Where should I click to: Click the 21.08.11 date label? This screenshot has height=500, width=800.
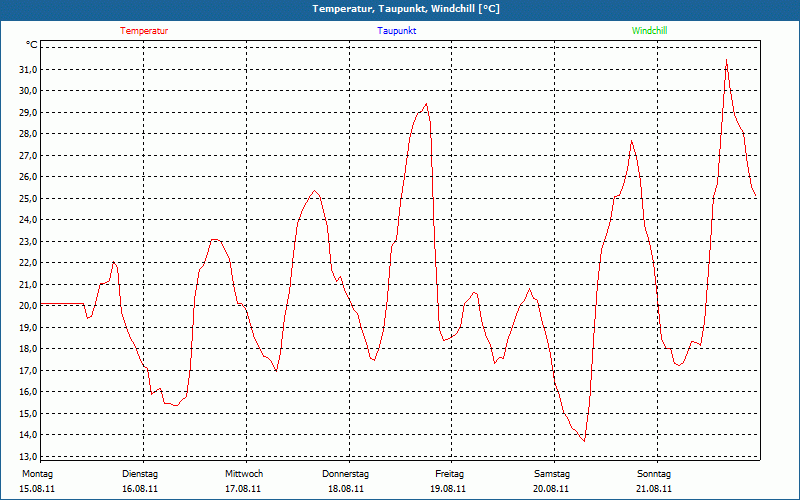point(654,489)
